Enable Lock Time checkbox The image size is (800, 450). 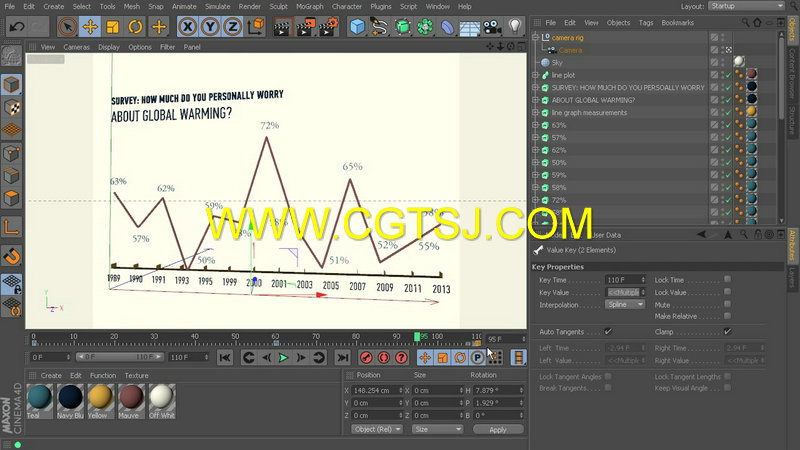(x=728, y=279)
